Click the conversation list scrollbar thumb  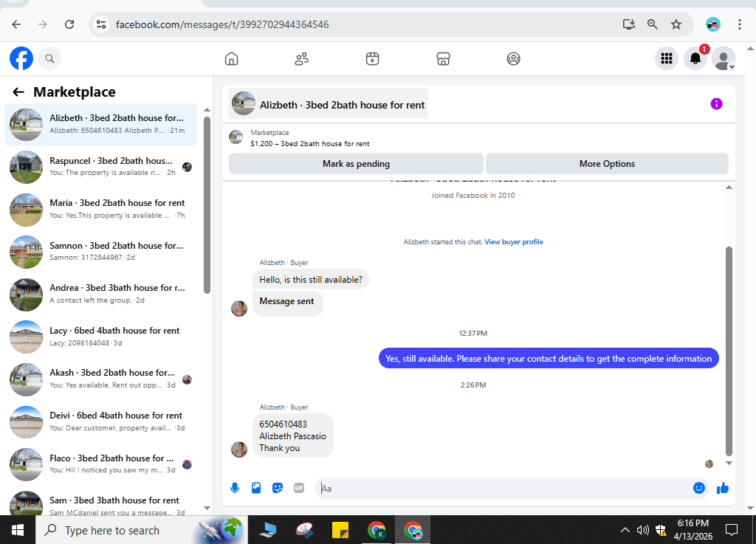207,204
